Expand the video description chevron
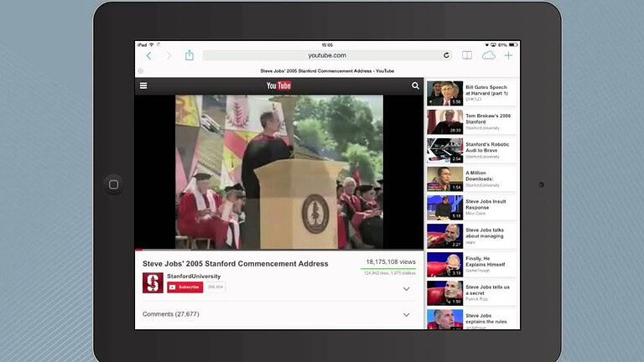The height and width of the screenshot is (362, 644). click(x=406, y=289)
